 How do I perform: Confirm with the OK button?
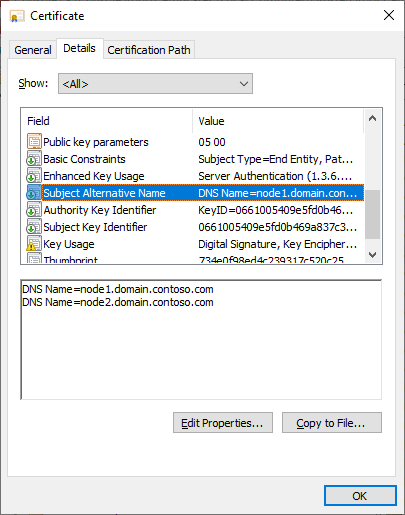pos(360,496)
